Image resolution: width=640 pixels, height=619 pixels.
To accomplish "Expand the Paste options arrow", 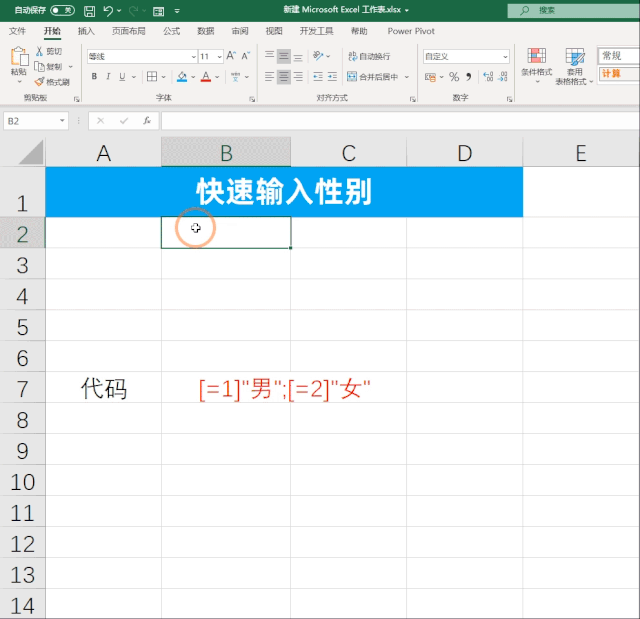I will coord(19,82).
